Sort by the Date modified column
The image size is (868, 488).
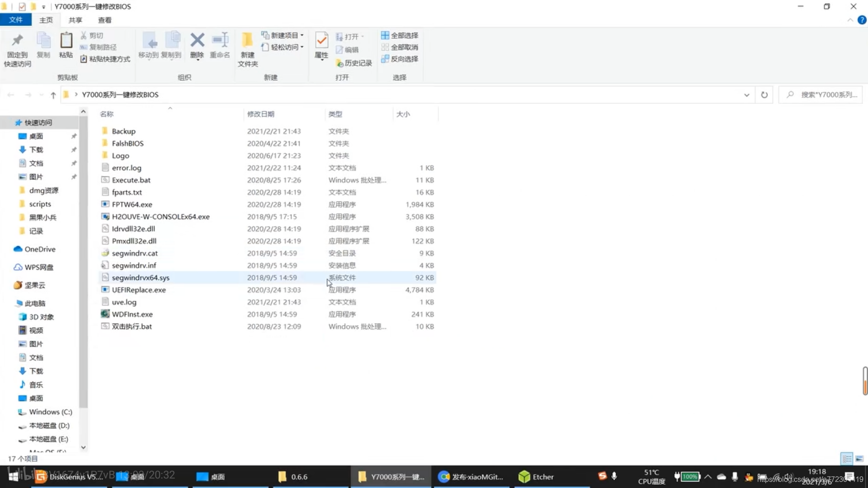[261, 114]
